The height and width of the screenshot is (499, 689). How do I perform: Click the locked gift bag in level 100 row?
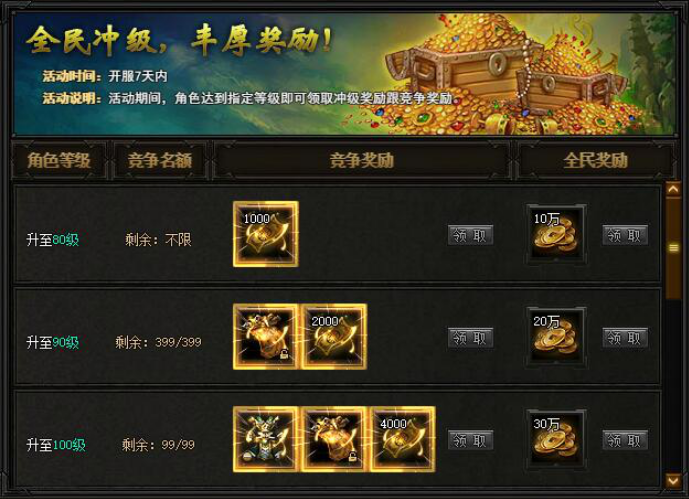pos(334,439)
